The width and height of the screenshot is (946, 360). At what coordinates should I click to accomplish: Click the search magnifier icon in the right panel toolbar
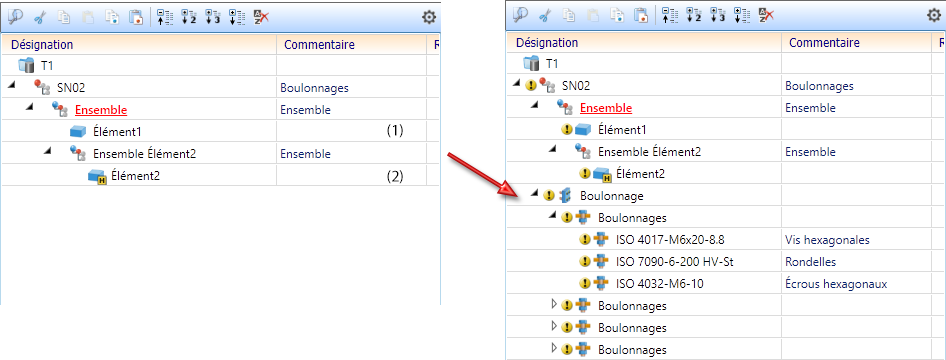520,15
